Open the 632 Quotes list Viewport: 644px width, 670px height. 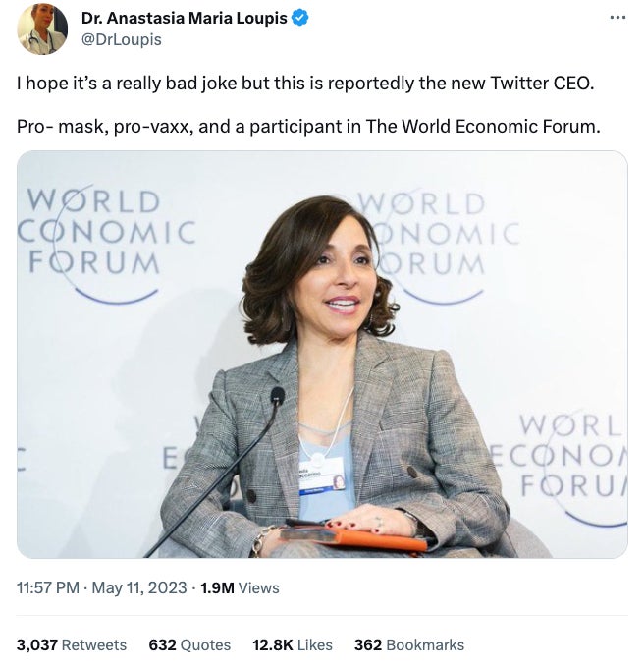[189, 644]
